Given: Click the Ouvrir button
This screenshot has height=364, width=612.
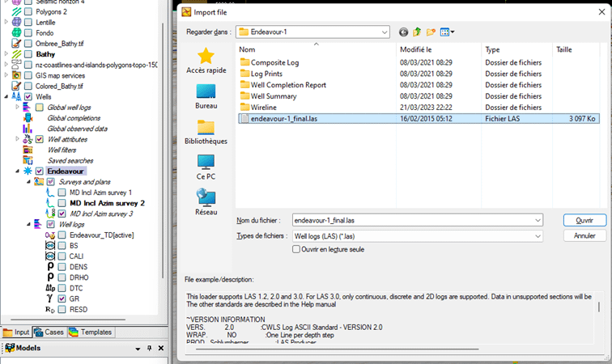Looking at the screenshot, I should click(x=584, y=220).
